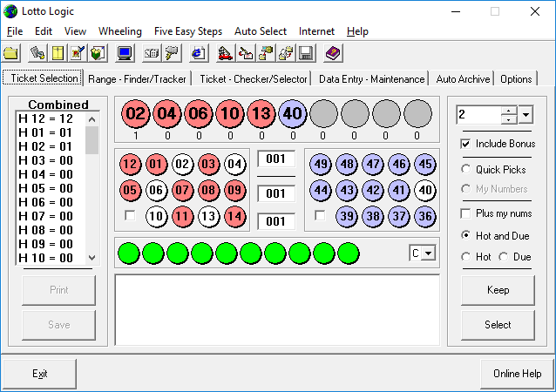Open the ticket count dropdown arrow
The height and width of the screenshot is (392, 556).
(525, 115)
